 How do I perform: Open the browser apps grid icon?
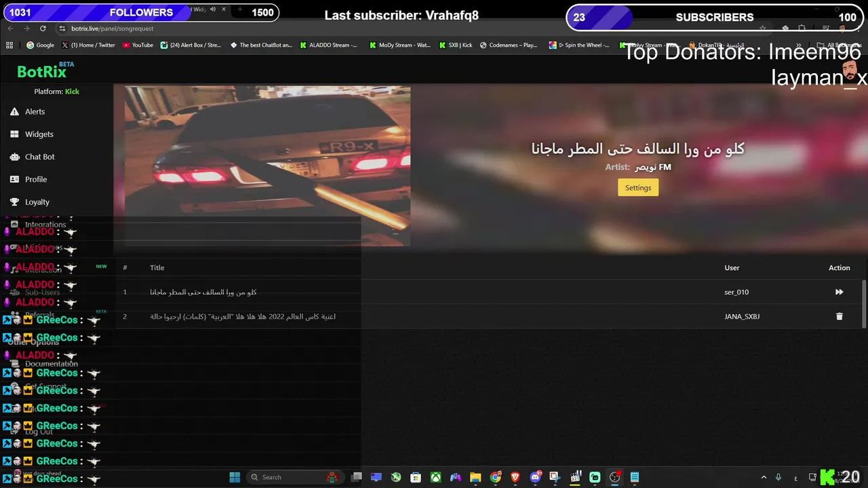click(x=9, y=45)
